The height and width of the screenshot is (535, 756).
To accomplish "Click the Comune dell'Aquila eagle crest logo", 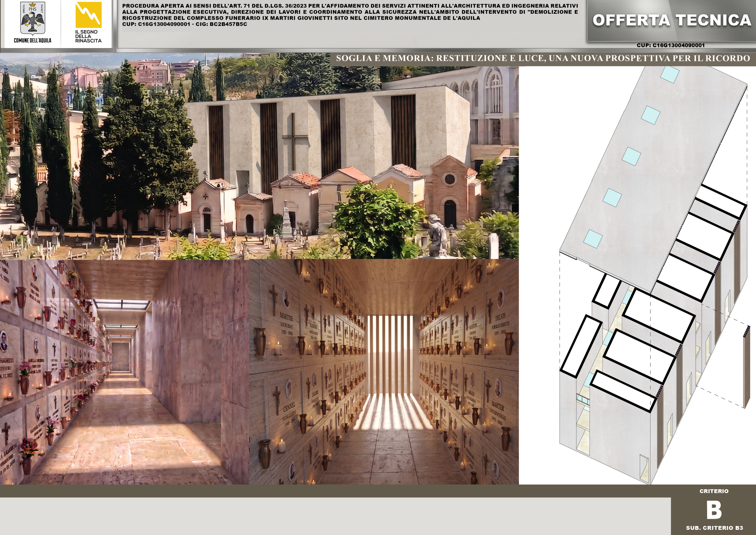I will (x=32, y=19).
